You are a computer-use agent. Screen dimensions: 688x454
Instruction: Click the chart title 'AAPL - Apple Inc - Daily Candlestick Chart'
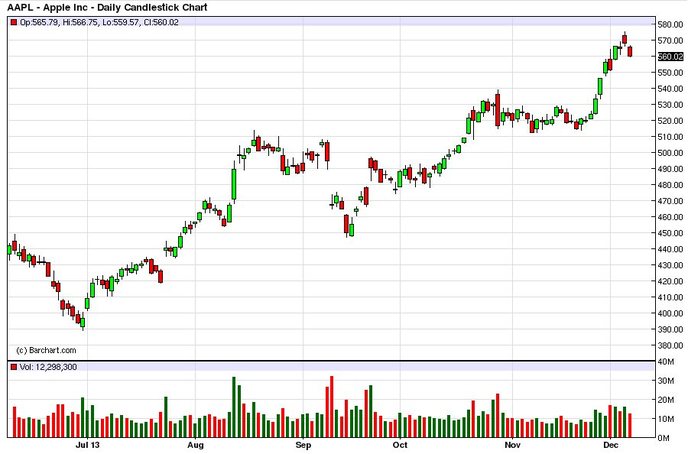108,7
